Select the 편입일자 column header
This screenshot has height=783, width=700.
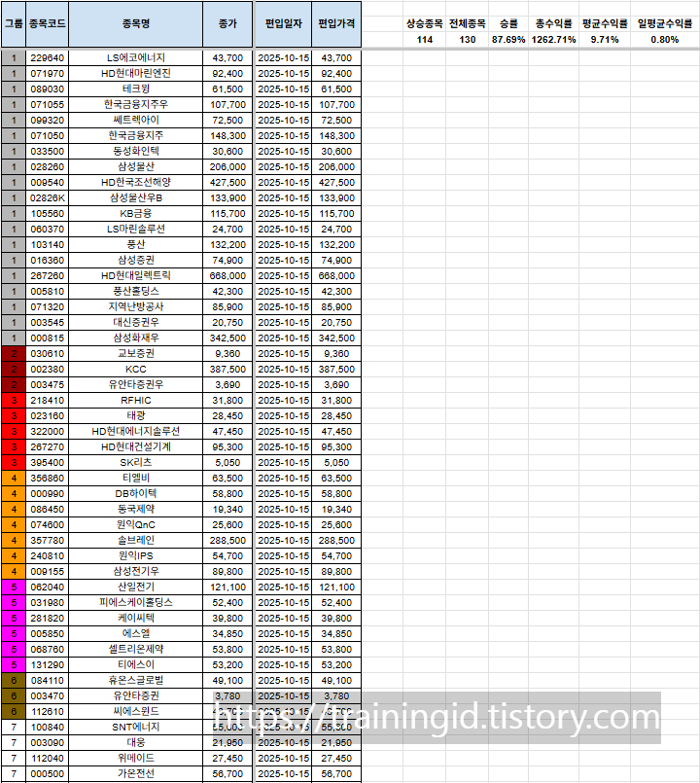click(284, 24)
